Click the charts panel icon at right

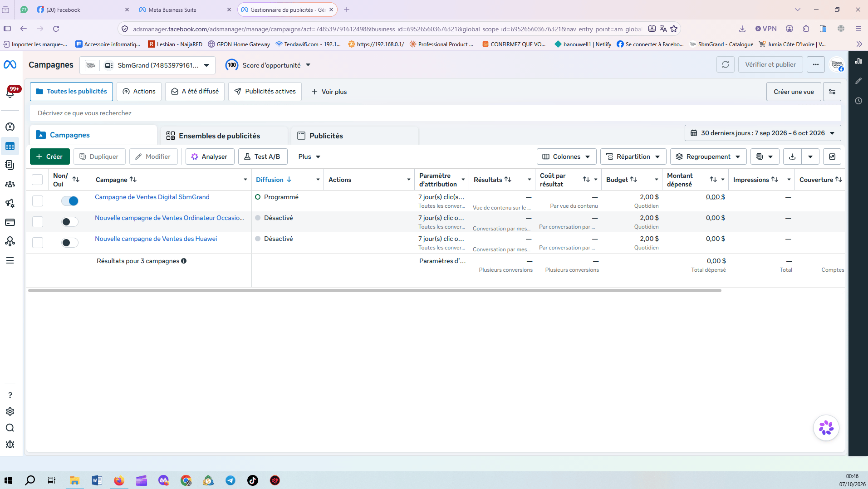pos(858,61)
